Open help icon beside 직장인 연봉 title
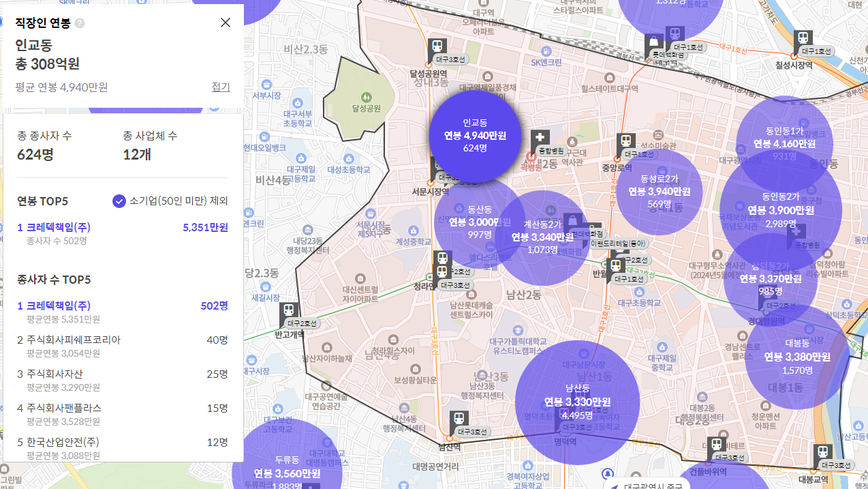The image size is (868, 489). pos(80,23)
